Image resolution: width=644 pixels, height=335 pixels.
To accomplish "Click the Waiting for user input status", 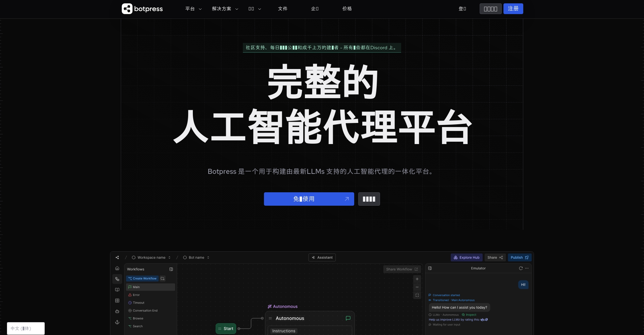I will [444, 325].
